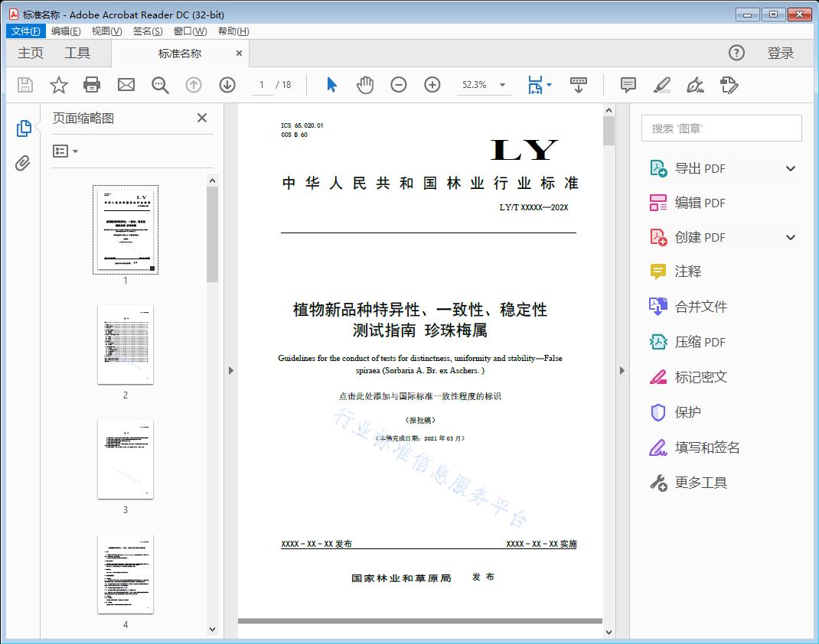Zoom in with the plus icon
The image size is (819, 644).
432,85
